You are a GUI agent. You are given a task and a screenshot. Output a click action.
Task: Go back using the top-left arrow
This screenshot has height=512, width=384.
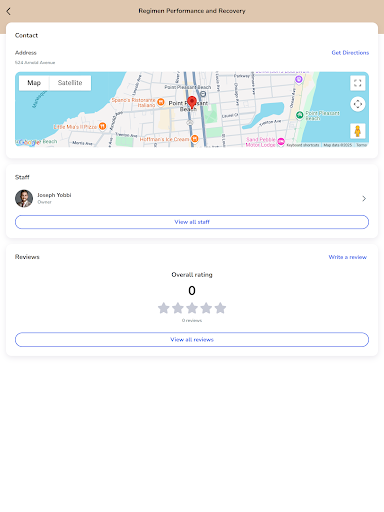click(9, 11)
